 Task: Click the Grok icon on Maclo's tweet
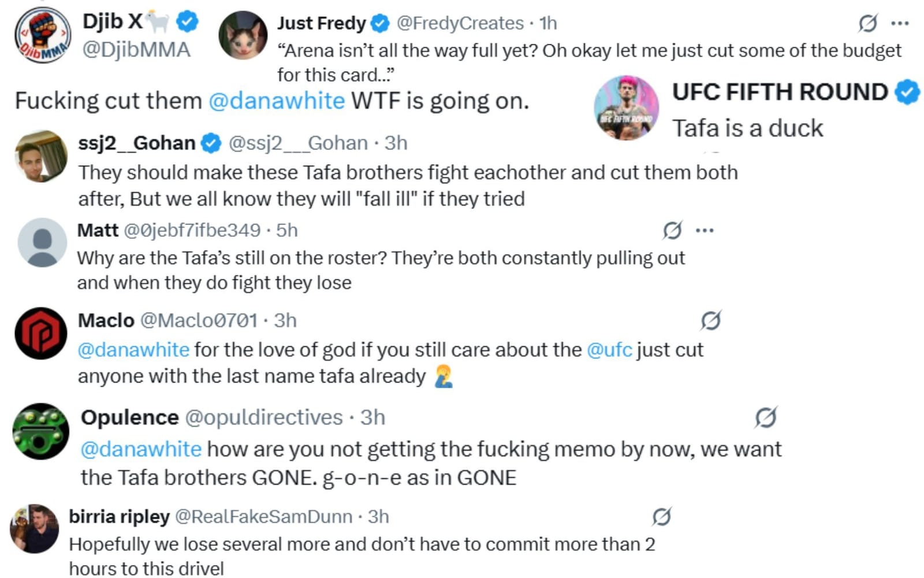(710, 320)
